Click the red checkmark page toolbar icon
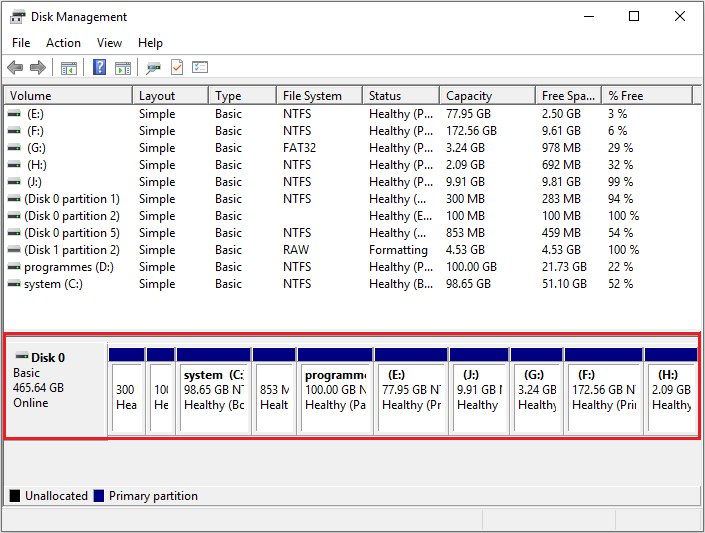 [177, 68]
